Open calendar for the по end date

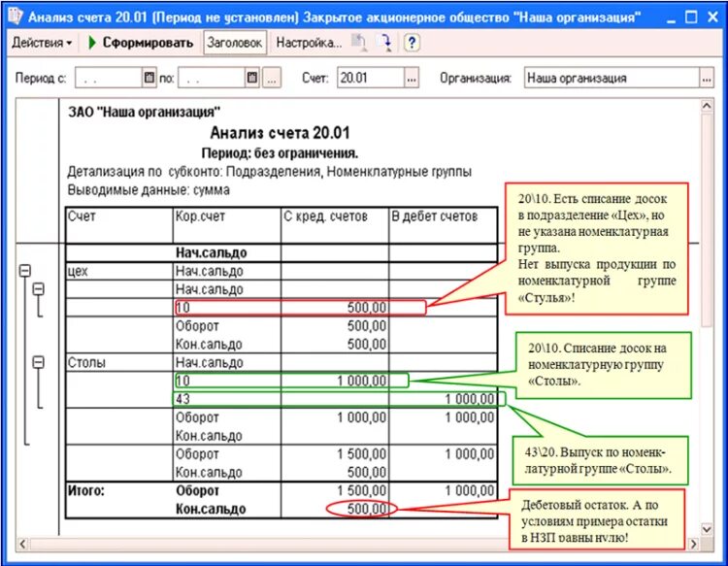click(x=252, y=78)
